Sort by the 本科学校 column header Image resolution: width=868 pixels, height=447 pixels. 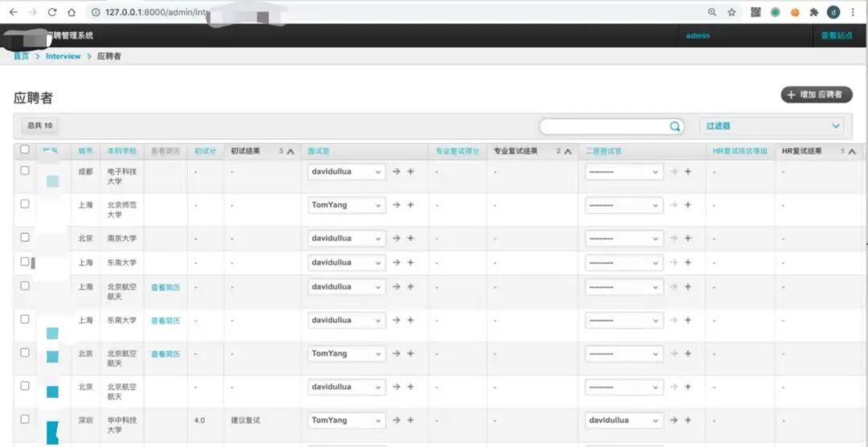(x=122, y=150)
